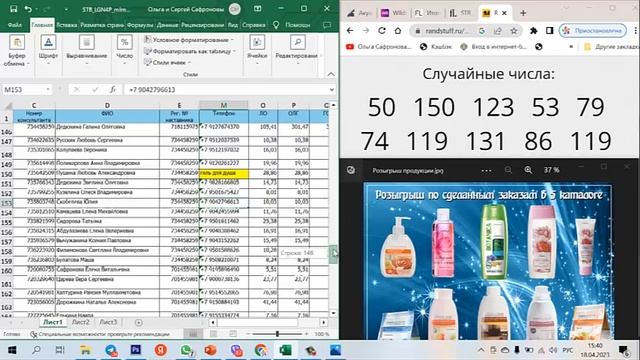This screenshot has width=640, height=360.
Task: Click the Insert Function fx icon
Action: 113,89
